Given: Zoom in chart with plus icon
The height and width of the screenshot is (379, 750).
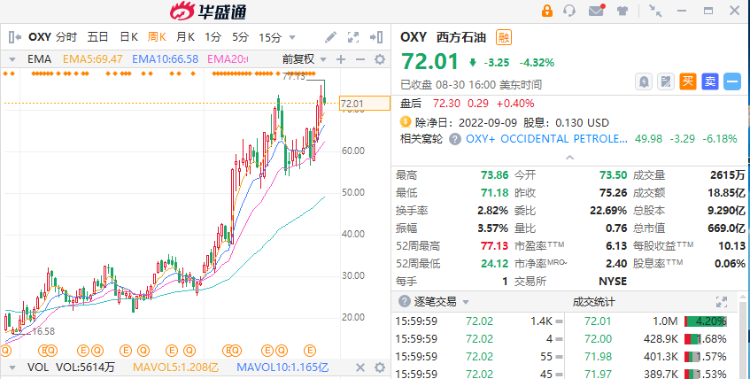Looking at the screenshot, I should click(341, 59).
